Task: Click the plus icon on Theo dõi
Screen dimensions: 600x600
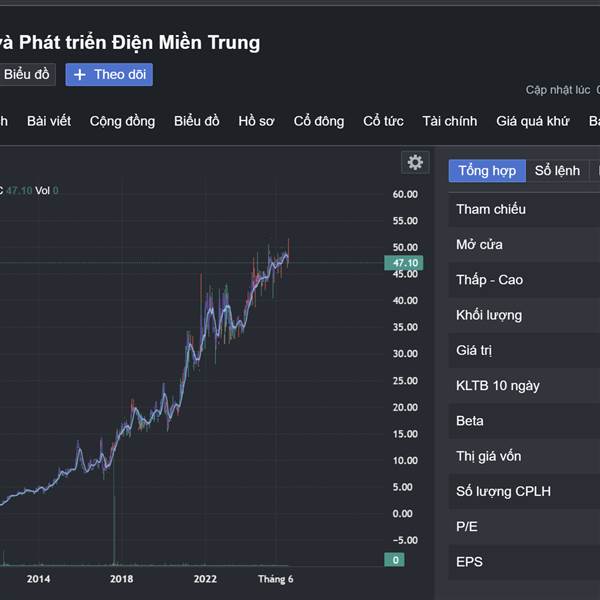Action: click(x=80, y=75)
